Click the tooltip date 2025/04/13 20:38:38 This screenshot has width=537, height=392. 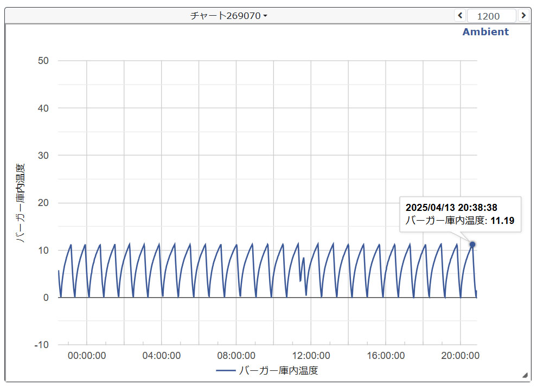(x=451, y=208)
